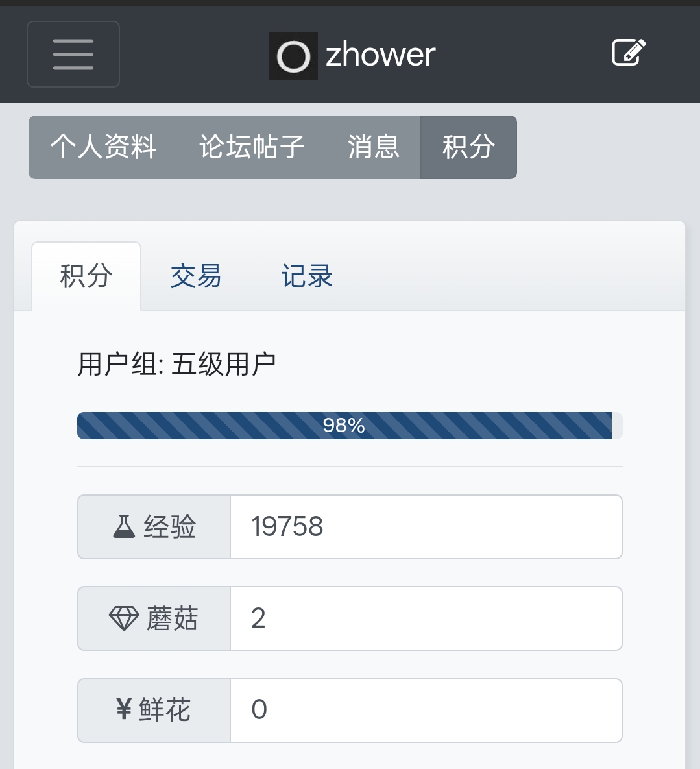The image size is (700, 769).
Task: Click the 98% striped progress bar
Action: coord(344,426)
